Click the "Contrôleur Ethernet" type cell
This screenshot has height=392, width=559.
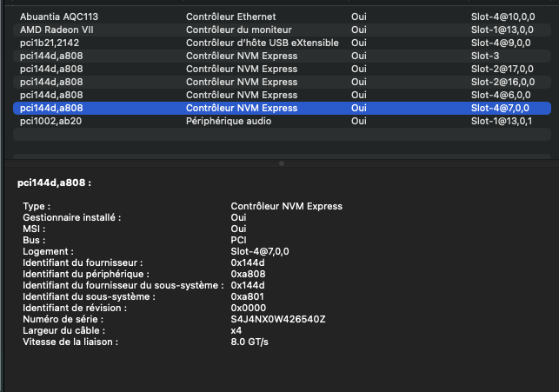(230, 17)
